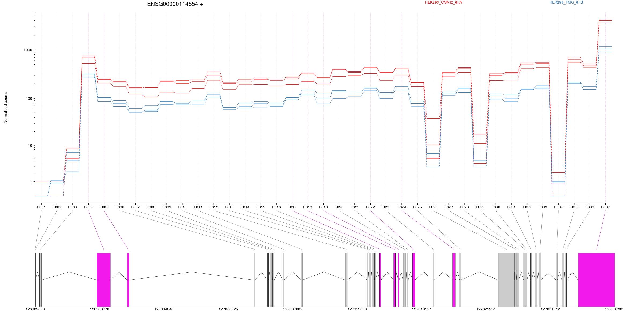Select the blue HEK293_TMG_6hB legend label
The width and height of the screenshot is (644, 322).
tap(566, 2)
